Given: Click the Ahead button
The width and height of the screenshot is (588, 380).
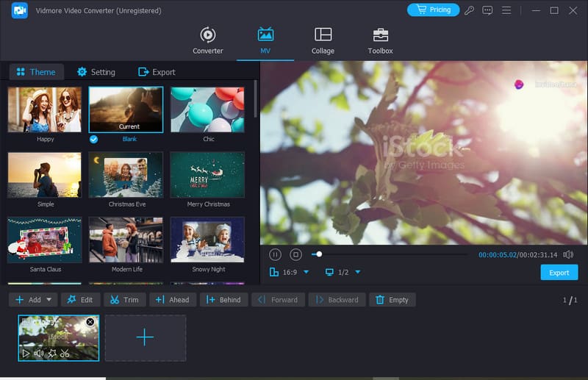Looking at the screenshot, I should click(173, 300).
